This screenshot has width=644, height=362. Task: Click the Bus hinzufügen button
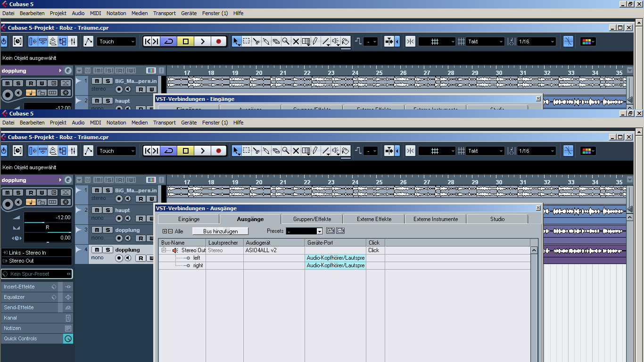tap(221, 231)
